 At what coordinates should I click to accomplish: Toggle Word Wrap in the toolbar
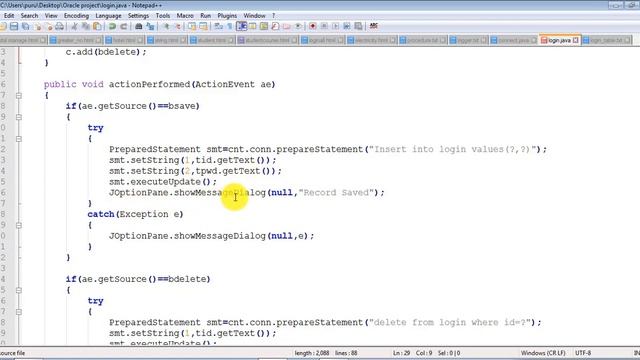[x=218, y=27]
